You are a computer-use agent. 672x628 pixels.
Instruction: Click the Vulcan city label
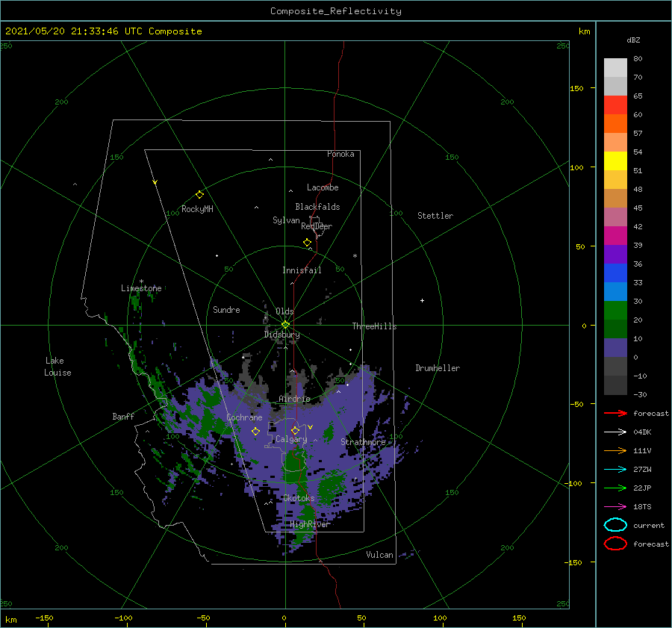(380, 555)
